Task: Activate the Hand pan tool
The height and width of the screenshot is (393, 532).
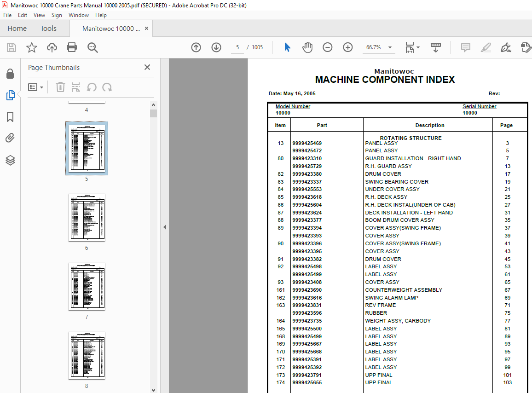Action: pyautogui.click(x=307, y=47)
